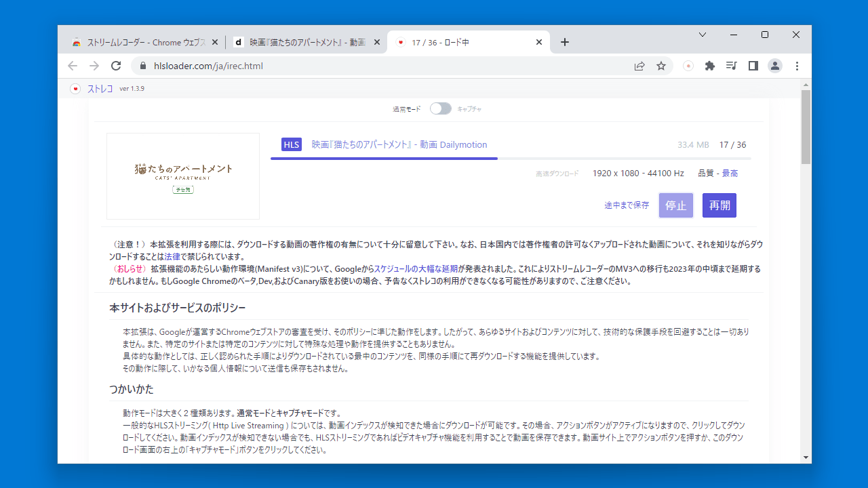Click the scrollbar down arrow

click(x=806, y=457)
